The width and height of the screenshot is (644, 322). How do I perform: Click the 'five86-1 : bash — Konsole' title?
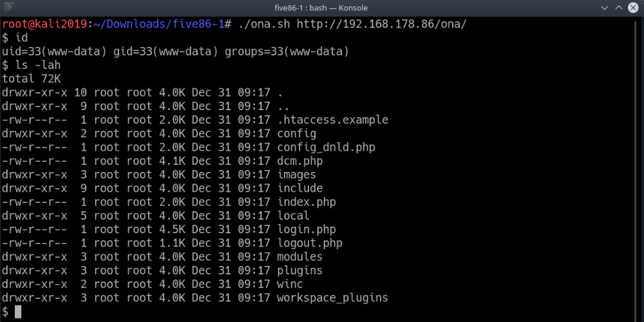(322, 8)
